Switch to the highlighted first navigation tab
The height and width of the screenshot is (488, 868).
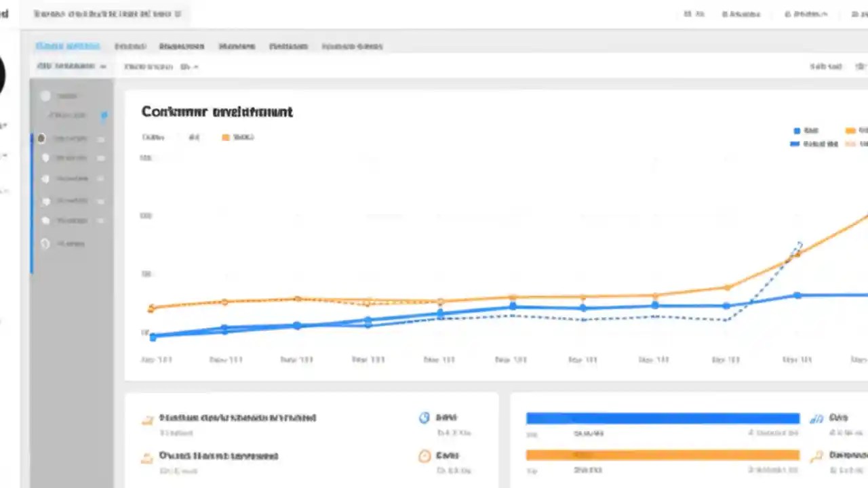68,46
